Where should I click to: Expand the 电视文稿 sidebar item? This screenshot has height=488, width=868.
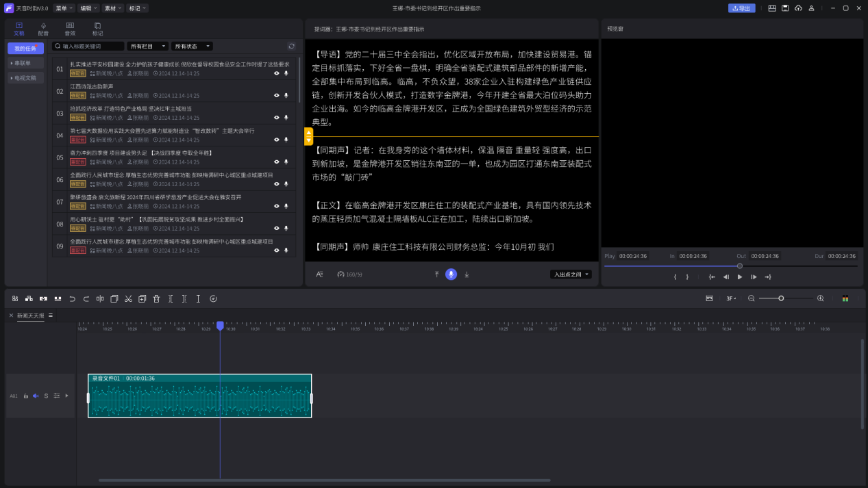[x=26, y=78]
